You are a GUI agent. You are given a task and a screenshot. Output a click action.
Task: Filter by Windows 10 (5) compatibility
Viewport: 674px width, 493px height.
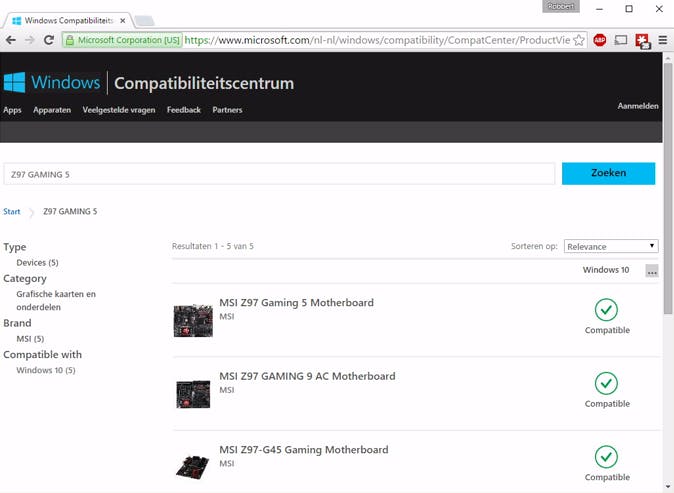coord(46,370)
